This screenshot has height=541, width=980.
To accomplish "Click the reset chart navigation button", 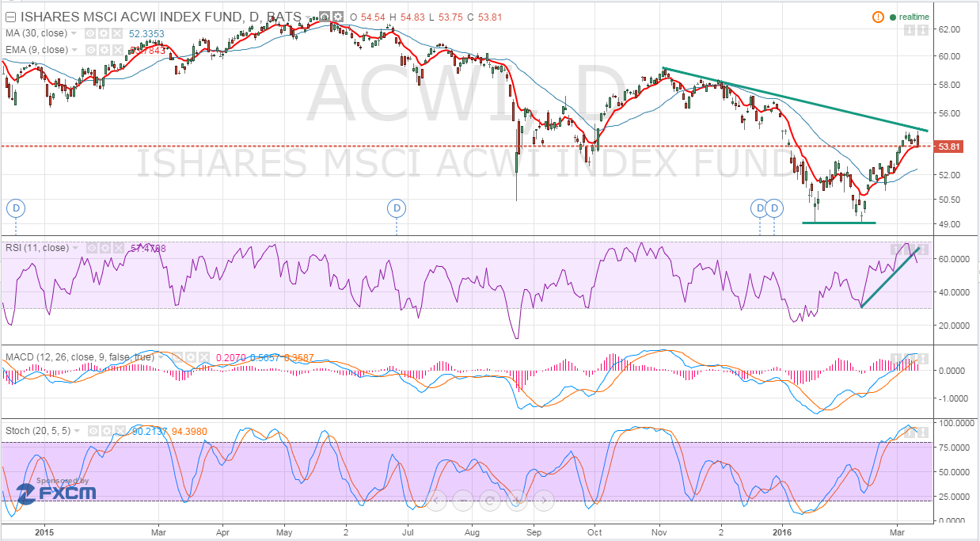I will click(490, 501).
